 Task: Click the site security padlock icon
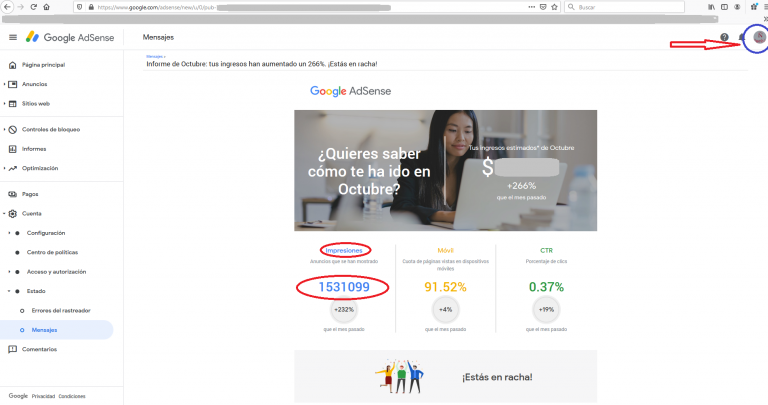coord(91,7)
